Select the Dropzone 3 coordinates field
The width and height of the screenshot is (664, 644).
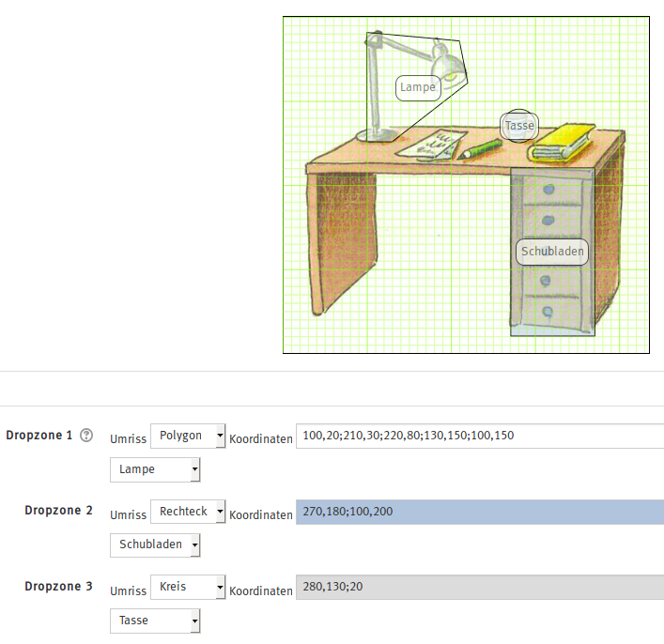click(479, 587)
